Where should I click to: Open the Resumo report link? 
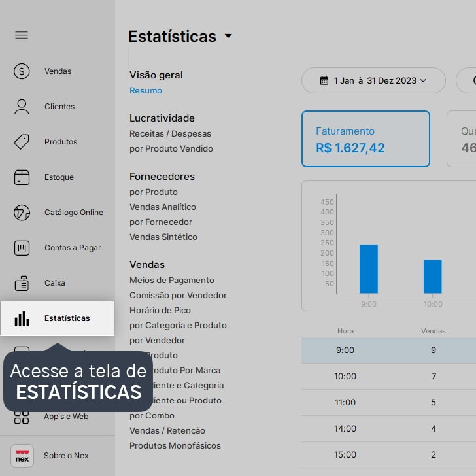(x=146, y=91)
